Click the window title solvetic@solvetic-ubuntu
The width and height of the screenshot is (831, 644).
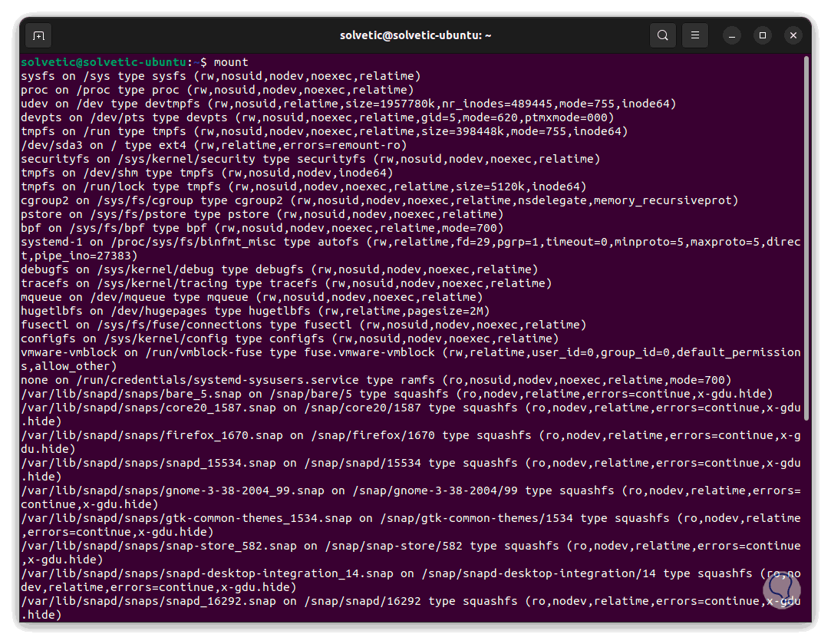pos(415,35)
